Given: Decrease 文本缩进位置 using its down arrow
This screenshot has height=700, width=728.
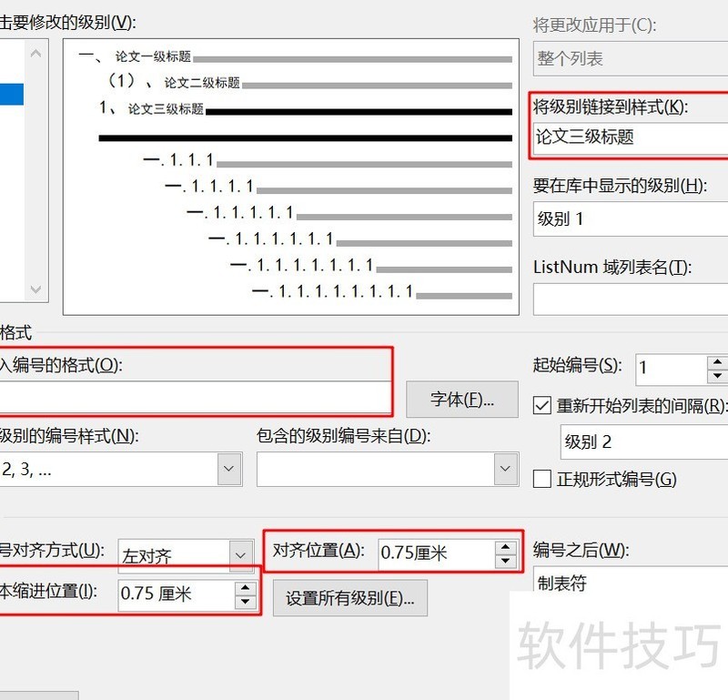Looking at the screenshot, I should coord(246,601).
